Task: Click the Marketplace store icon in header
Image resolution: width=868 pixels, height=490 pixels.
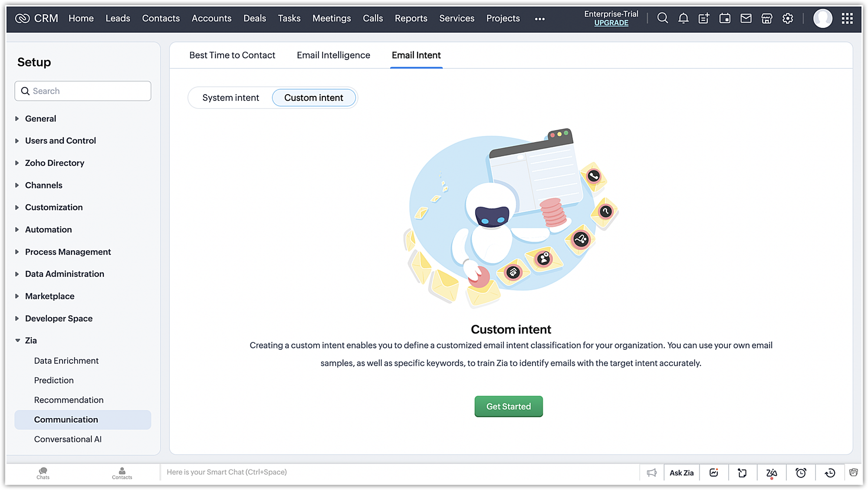Action: coord(767,18)
